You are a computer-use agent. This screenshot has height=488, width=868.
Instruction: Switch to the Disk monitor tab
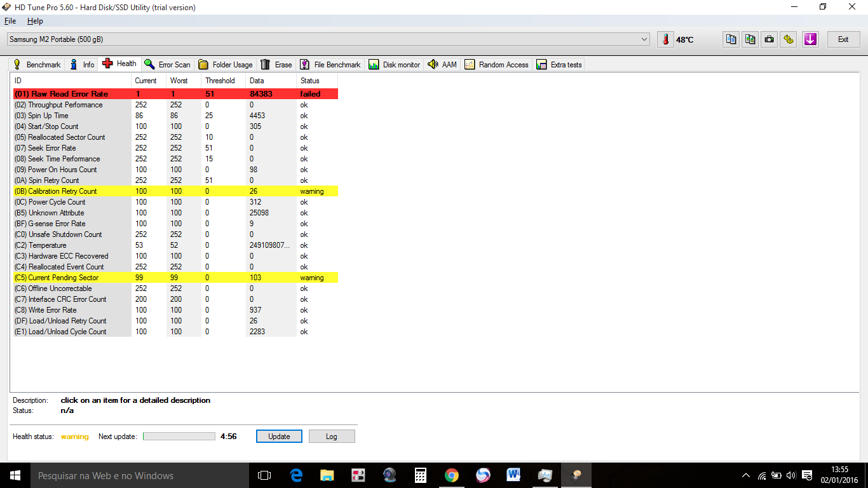(x=395, y=65)
